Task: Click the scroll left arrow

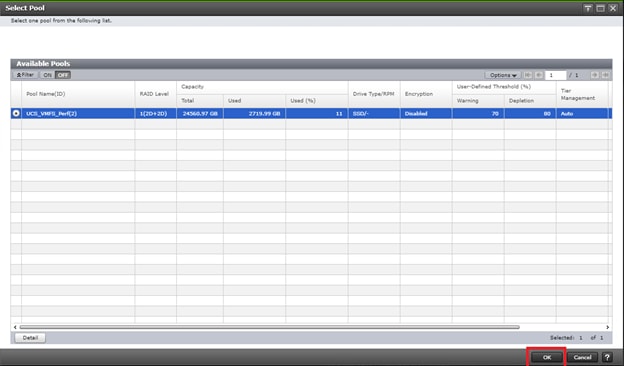Action: click(x=15, y=327)
